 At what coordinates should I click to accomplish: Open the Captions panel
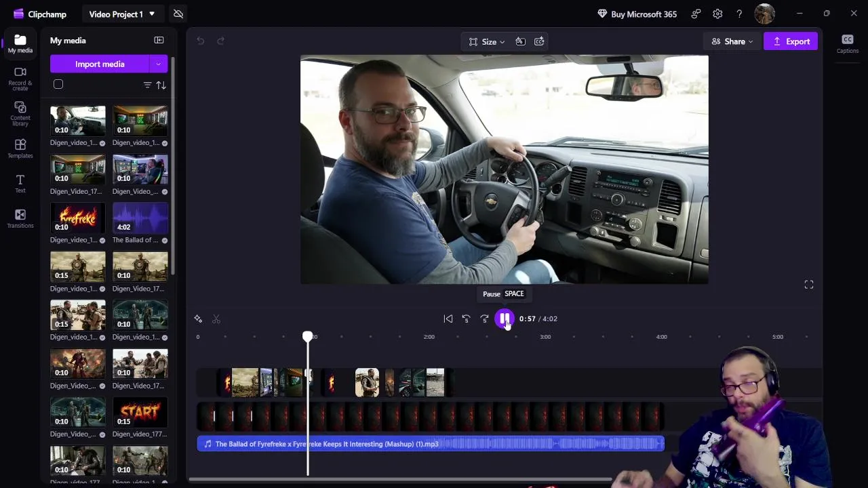[x=848, y=43]
